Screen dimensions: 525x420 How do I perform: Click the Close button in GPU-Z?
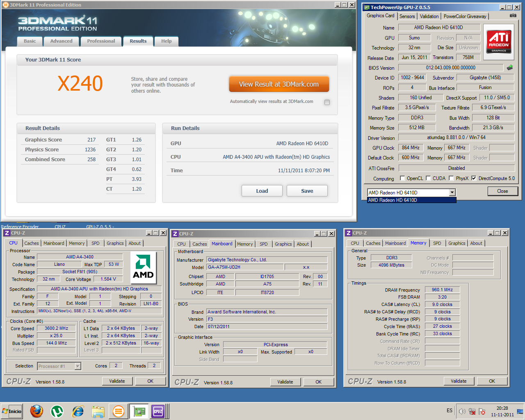point(502,191)
